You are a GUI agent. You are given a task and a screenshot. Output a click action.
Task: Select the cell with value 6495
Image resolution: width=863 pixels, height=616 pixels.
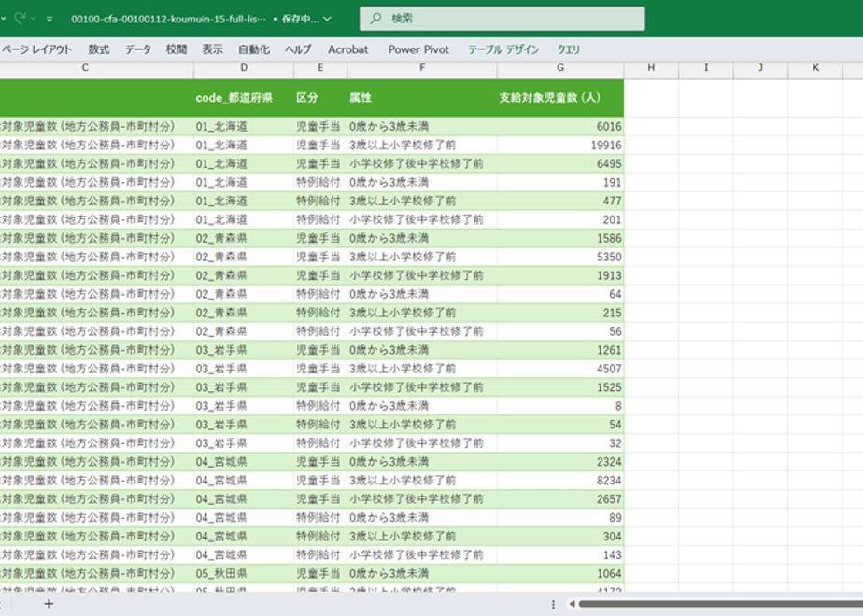coord(560,164)
